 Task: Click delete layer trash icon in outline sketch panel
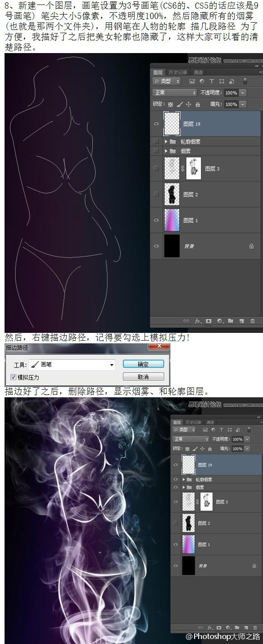253,321
